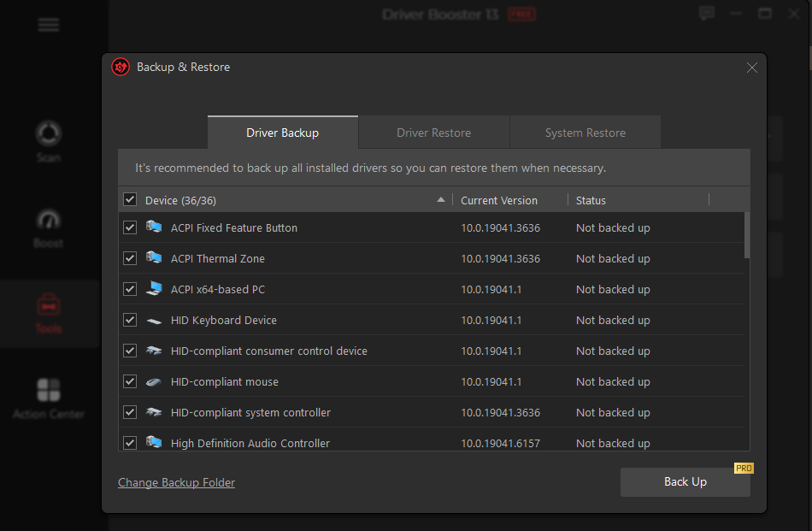Open the Boost speedometer icon

click(x=48, y=221)
